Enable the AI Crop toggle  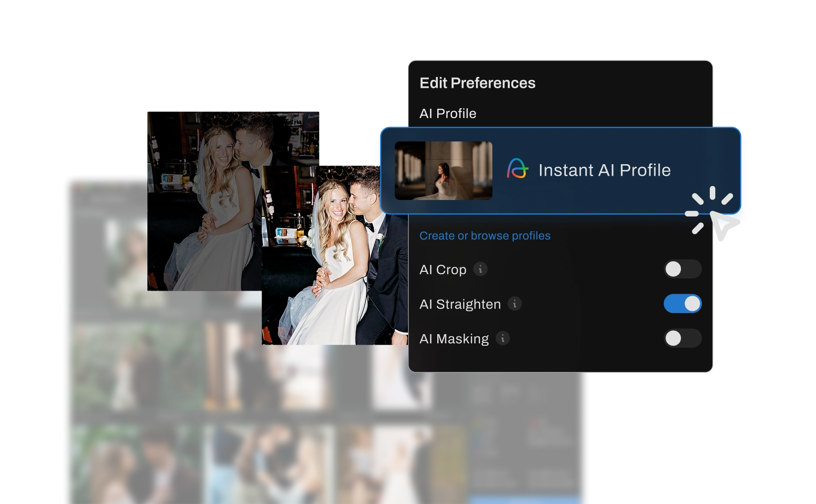coord(682,269)
